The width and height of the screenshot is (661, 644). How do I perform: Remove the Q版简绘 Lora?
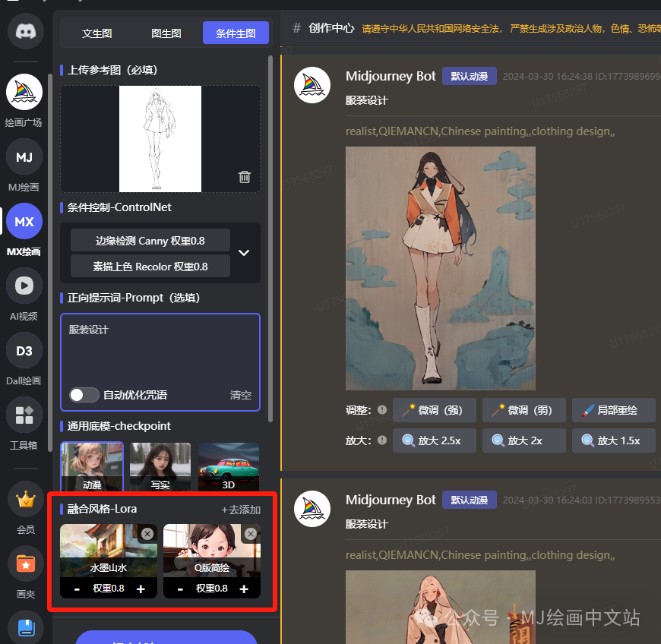[x=251, y=534]
